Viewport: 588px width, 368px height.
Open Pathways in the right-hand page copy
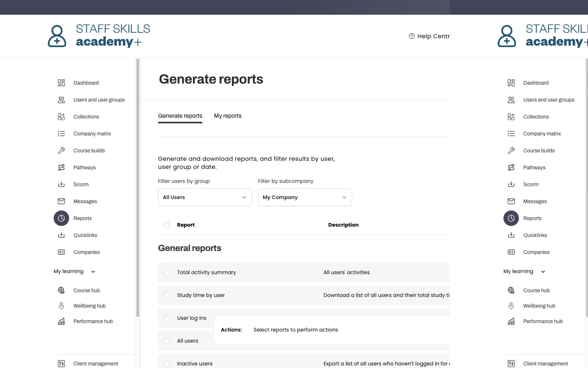click(x=534, y=168)
